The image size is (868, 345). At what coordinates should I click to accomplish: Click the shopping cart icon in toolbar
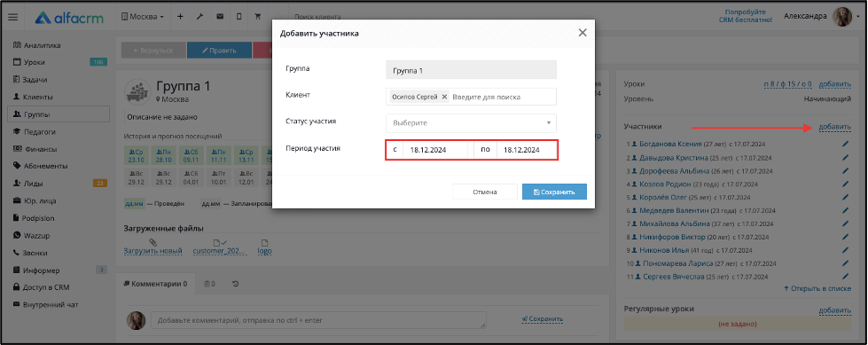pyautogui.click(x=258, y=17)
